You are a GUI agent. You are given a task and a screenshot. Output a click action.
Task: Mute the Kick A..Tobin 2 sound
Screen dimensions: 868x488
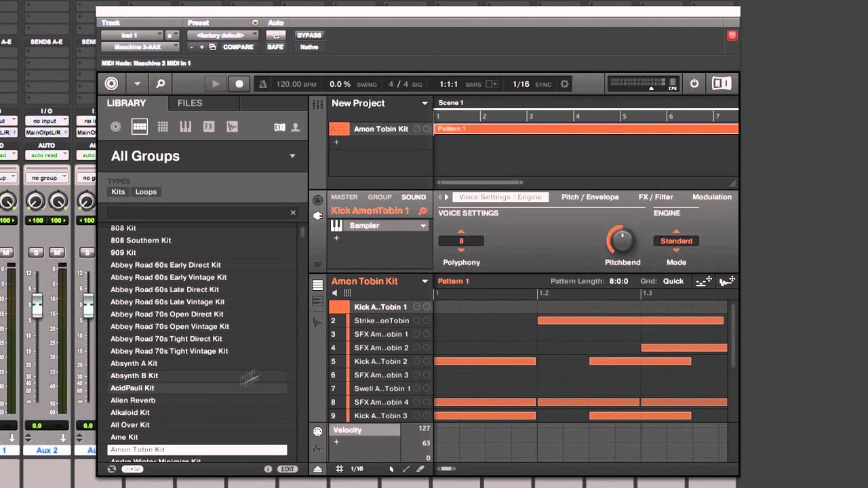coord(417,361)
